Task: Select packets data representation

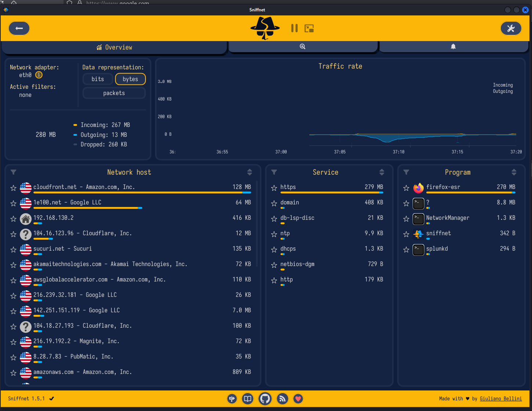Action: click(114, 93)
